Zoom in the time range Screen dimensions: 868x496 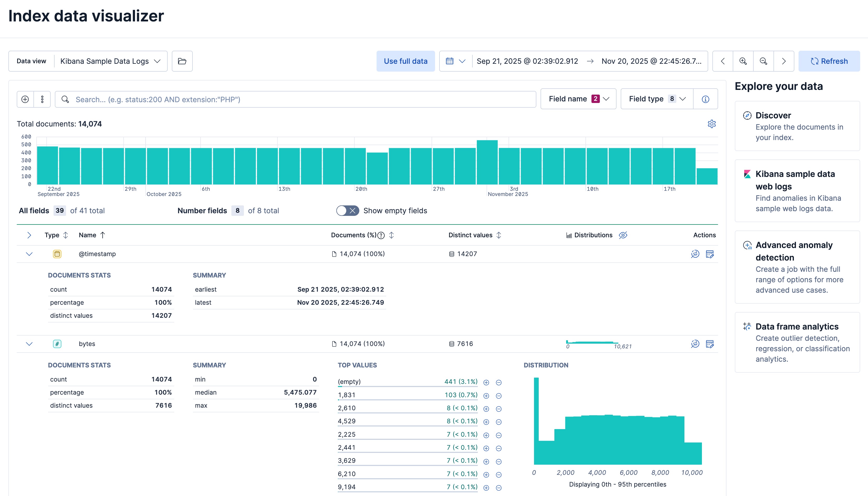pyautogui.click(x=743, y=61)
